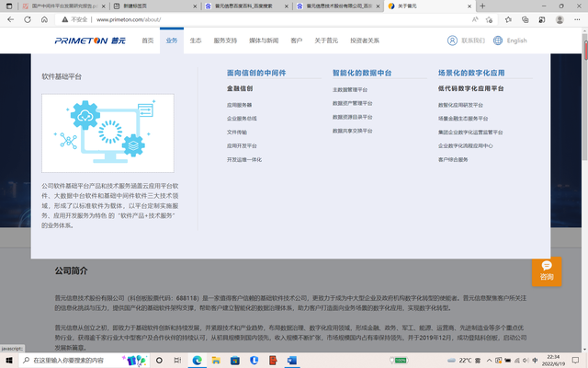Image resolution: width=588 pixels, height=368 pixels.
Task: Open the 媒体与新闻 nav menu
Action: (264, 40)
